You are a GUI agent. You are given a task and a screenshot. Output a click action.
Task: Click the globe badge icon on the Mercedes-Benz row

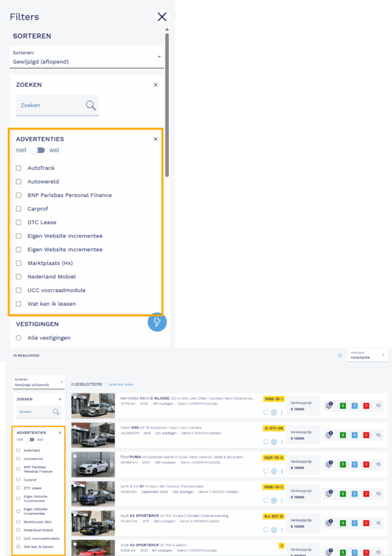pyautogui.click(x=329, y=405)
